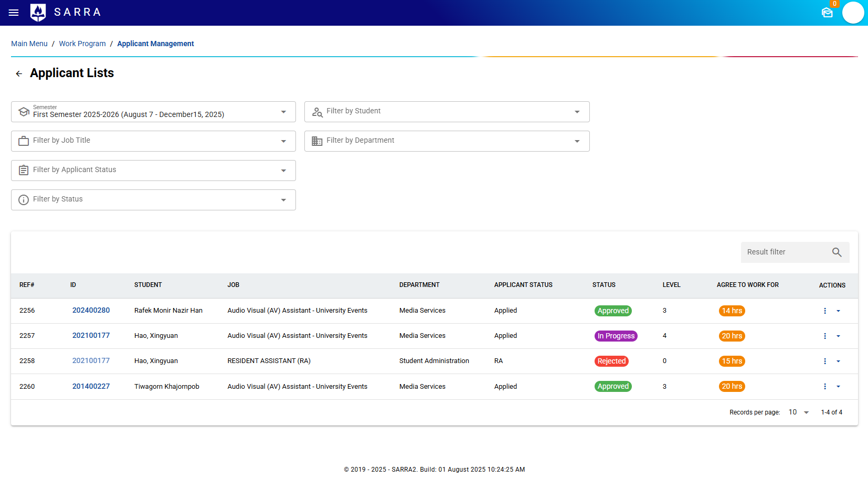The image size is (868, 479).
Task: Click the clipboard icon in Applicant Status filter
Action: [x=24, y=170]
